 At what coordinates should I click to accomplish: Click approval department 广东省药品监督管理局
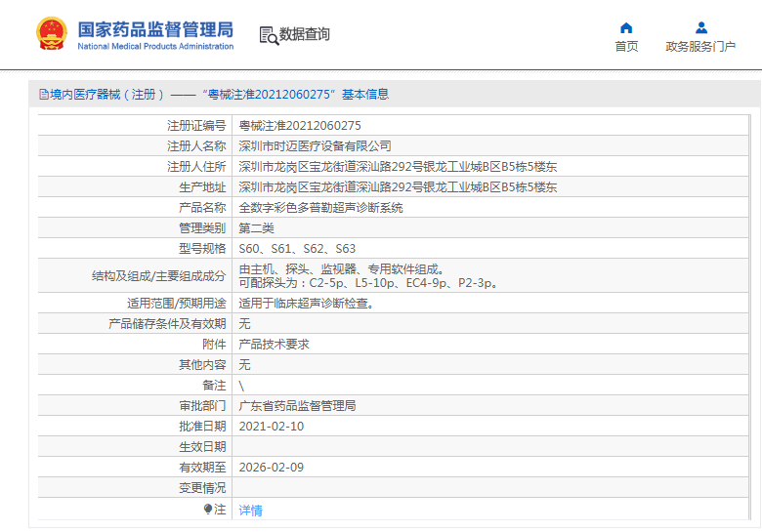(298, 406)
